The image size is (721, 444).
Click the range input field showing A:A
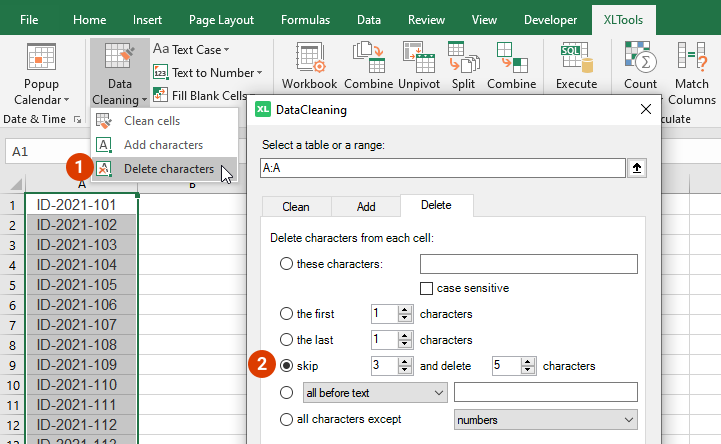tap(442, 168)
